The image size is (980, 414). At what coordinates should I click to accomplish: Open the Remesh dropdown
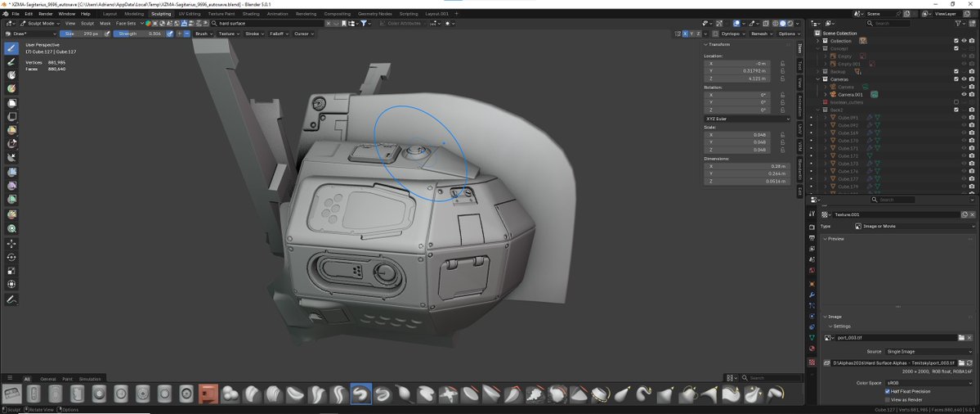coord(761,34)
